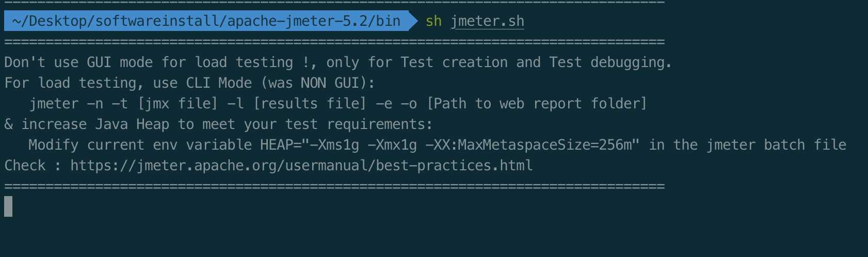Image resolution: width=868 pixels, height=257 pixels.
Task: Click the '[results file]' placeholder text
Action: click(x=310, y=104)
